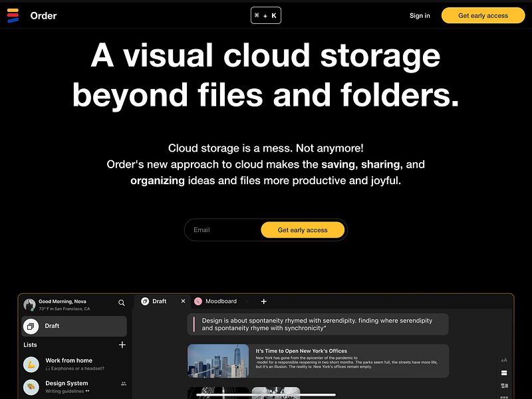This screenshot has width=532, height=399.
Task: Click the Design System list icon
Action: (x=31, y=387)
